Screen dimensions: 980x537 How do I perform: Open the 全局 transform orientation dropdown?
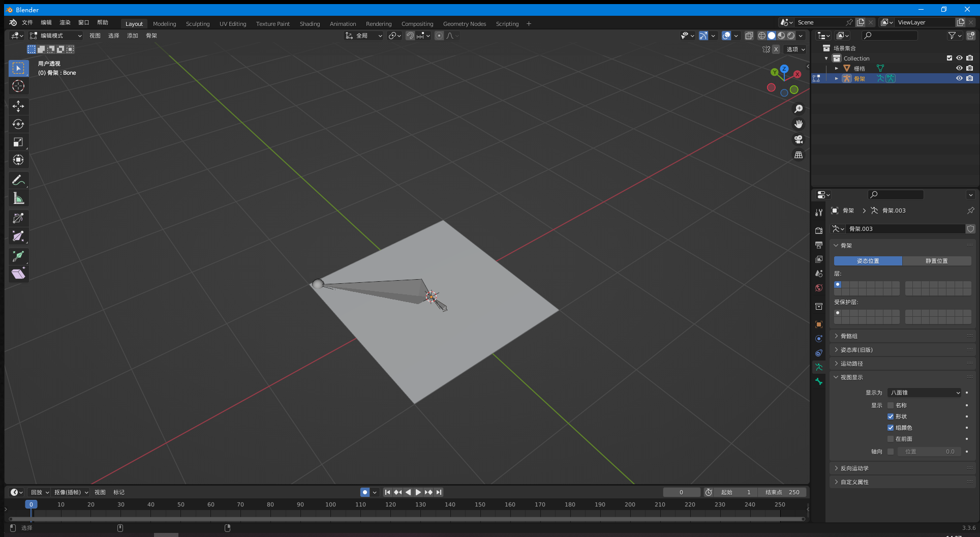click(364, 36)
